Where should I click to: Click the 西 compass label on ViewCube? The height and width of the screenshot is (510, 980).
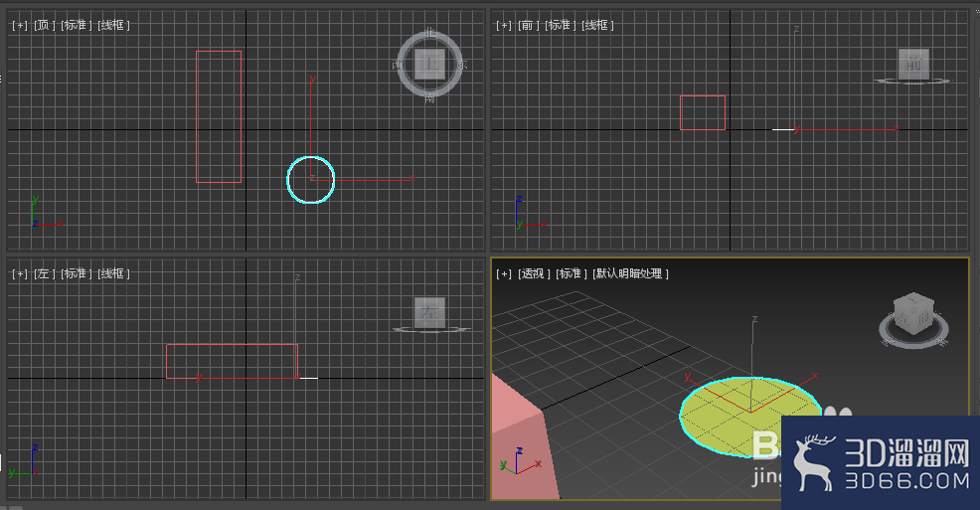coord(398,65)
